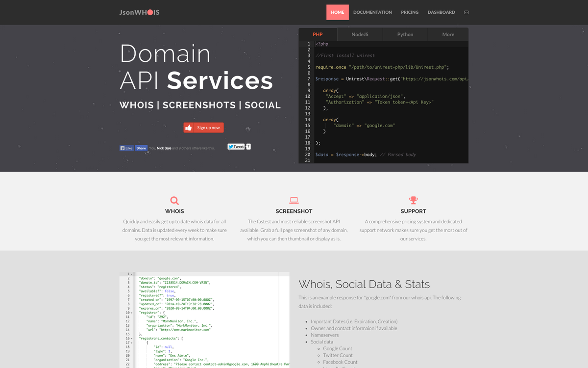The image size is (588, 368).
Task: Collapse the registrant_contacts array at line 16
Action: [131, 338]
